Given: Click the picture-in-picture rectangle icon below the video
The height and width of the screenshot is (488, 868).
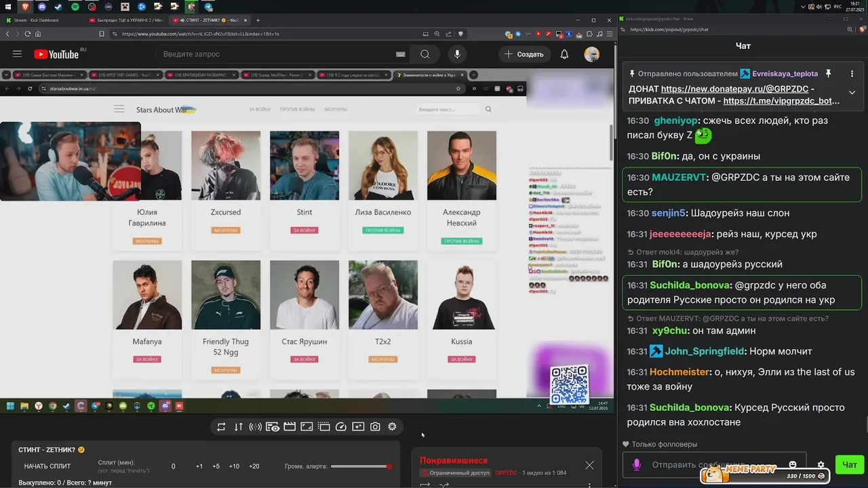Looking at the screenshot, I should click(x=307, y=426).
